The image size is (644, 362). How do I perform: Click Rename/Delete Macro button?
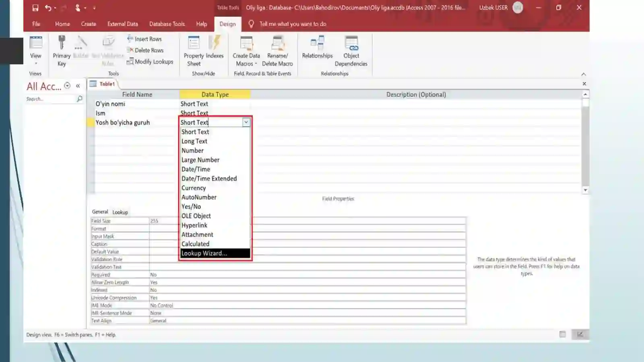pos(277,52)
